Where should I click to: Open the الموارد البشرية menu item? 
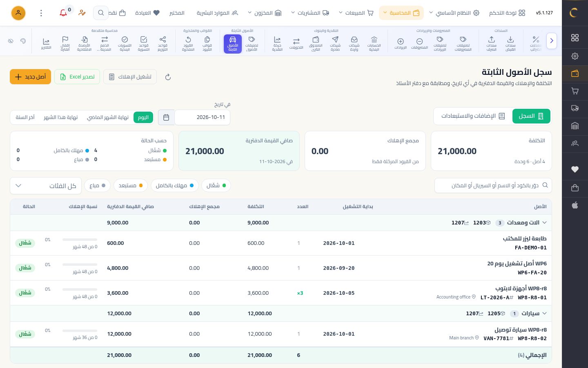[x=217, y=13]
